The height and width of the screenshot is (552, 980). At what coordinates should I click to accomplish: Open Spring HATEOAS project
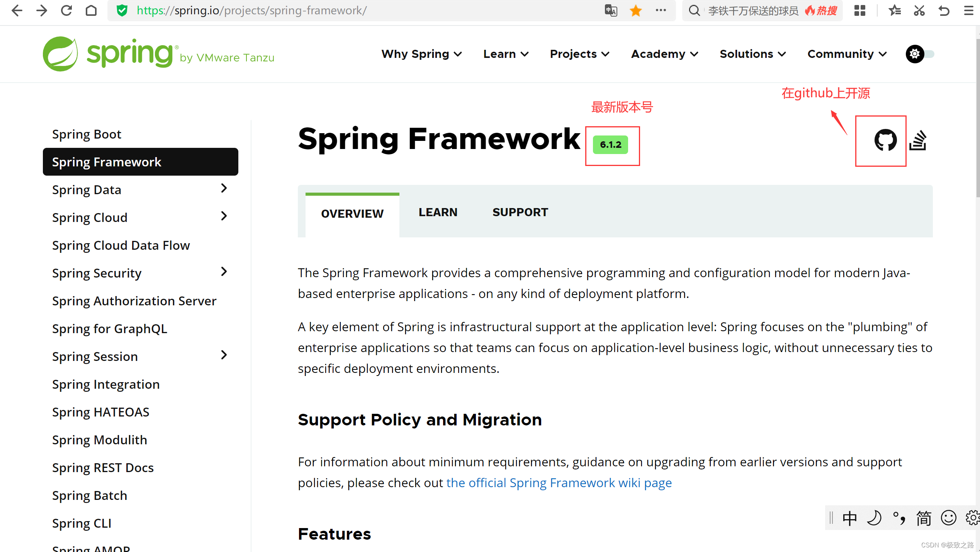pyautogui.click(x=100, y=412)
